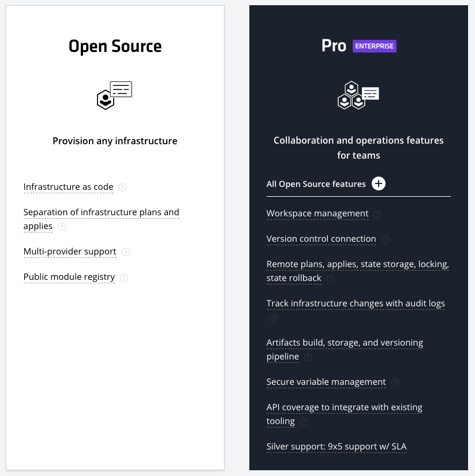Image resolution: width=475 pixels, height=476 pixels.
Task: Click help icon next to Workspace management
Action: tap(377, 214)
